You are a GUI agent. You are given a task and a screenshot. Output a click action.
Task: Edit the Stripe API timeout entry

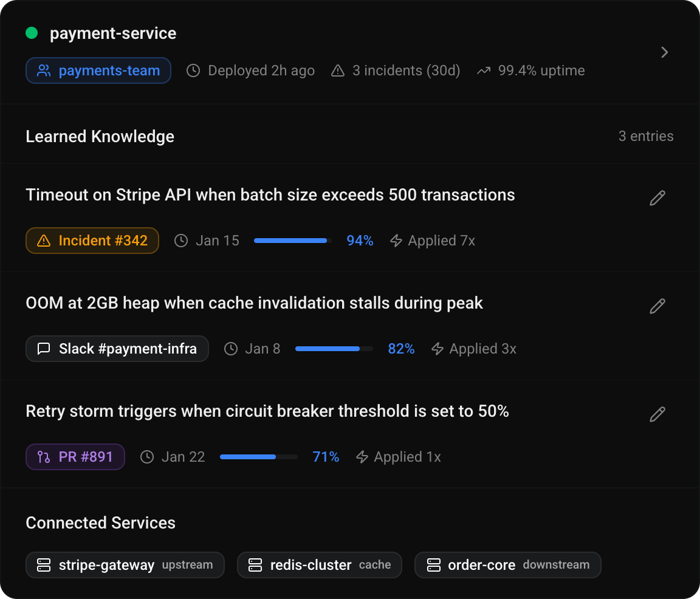(657, 198)
